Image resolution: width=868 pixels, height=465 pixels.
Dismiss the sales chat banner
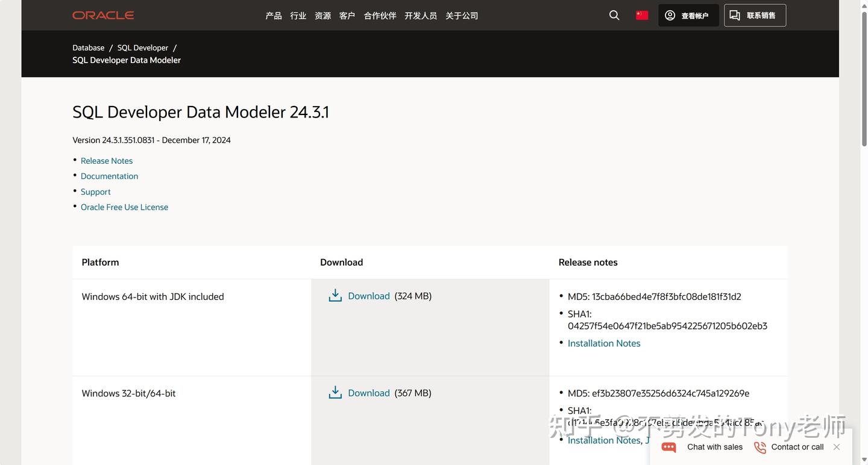point(837,447)
